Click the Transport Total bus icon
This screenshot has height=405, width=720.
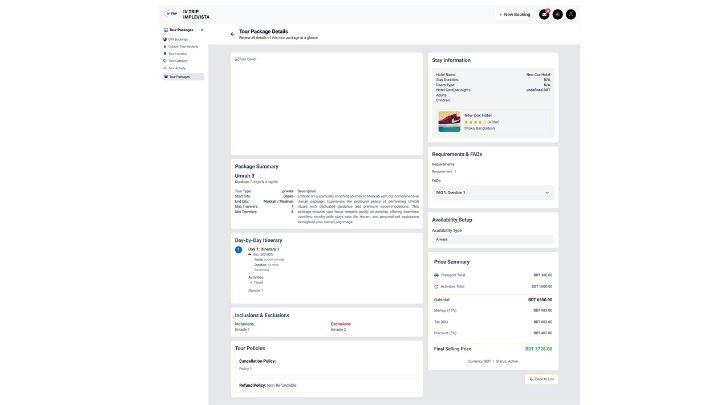436,274
